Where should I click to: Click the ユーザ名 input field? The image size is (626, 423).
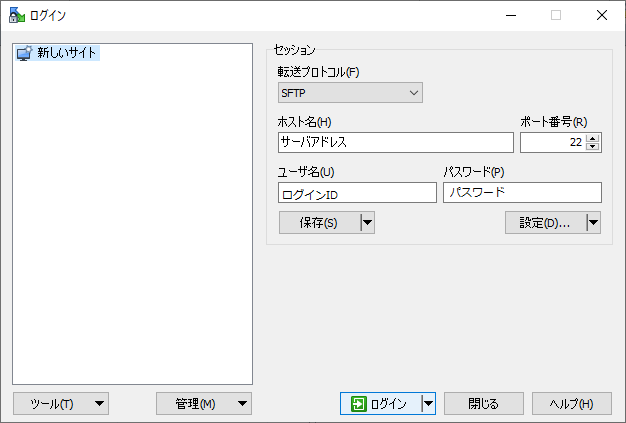click(357, 192)
